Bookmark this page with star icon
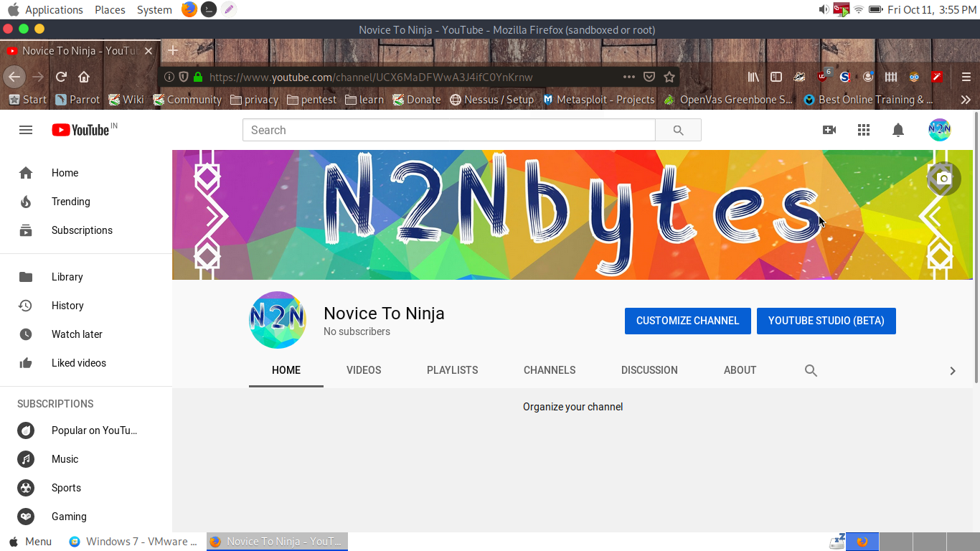980x551 pixels. [x=669, y=77]
